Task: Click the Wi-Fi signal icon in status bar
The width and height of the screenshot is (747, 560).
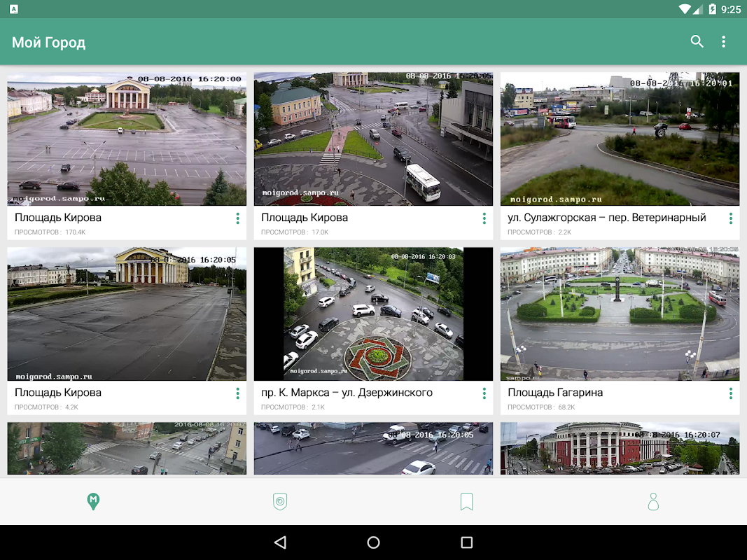Action: click(x=685, y=9)
